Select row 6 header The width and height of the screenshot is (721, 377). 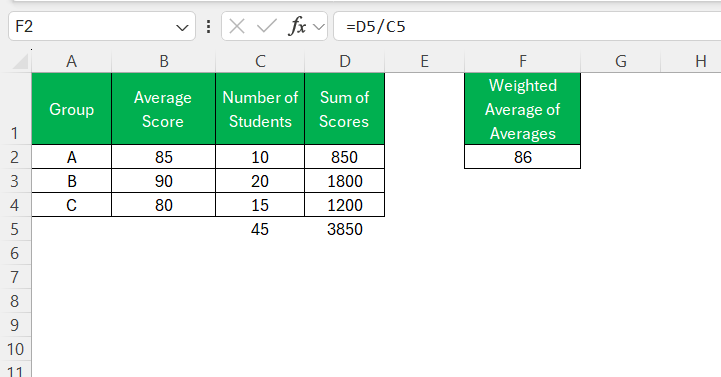[16, 252]
